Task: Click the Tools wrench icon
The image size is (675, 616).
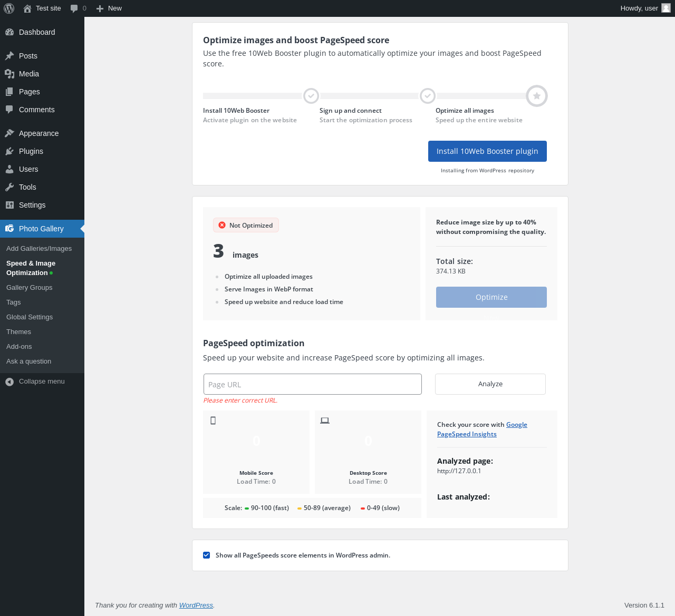Action: [x=9, y=187]
